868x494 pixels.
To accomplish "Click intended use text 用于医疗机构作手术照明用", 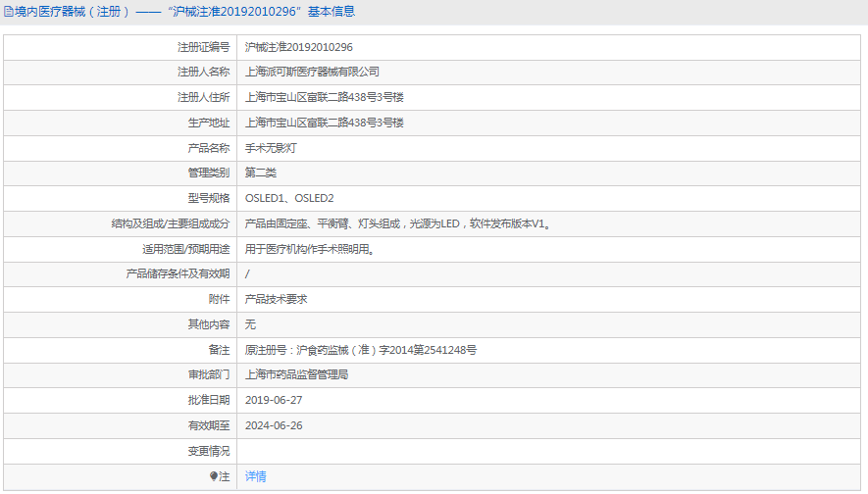I will tap(311, 250).
